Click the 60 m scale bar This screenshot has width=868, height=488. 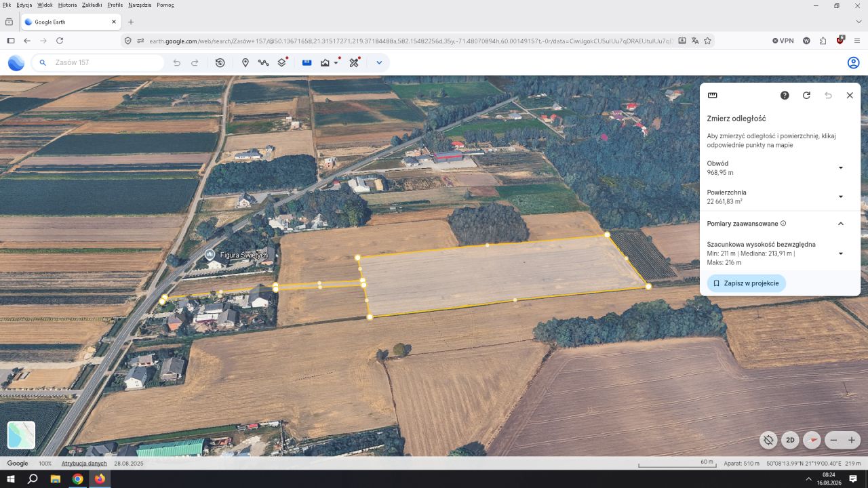(x=676, y=464)
